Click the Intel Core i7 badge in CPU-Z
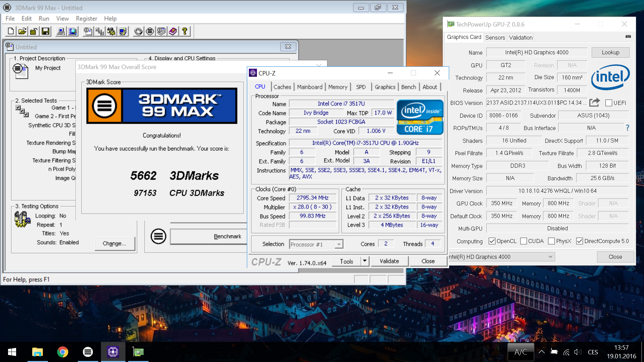Viewport: 644px width, 362px height. pyautogui.click(x=420, y=117)
